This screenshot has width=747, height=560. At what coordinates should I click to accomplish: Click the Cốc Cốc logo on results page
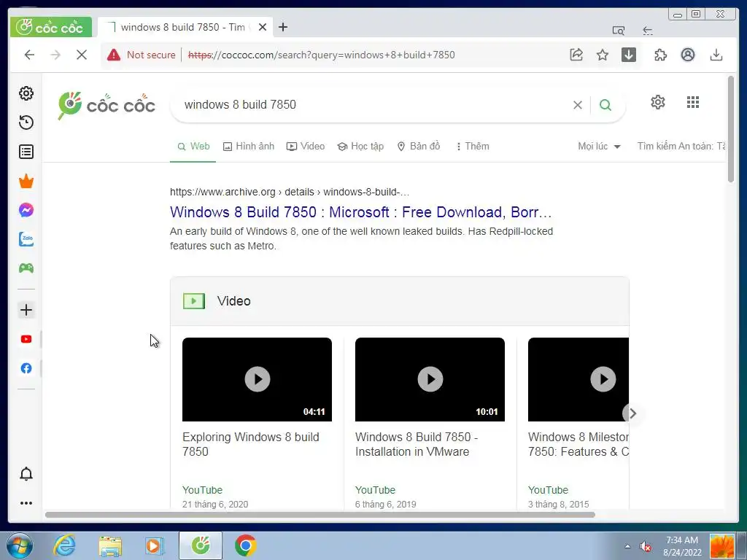click(x=107, y=105)
